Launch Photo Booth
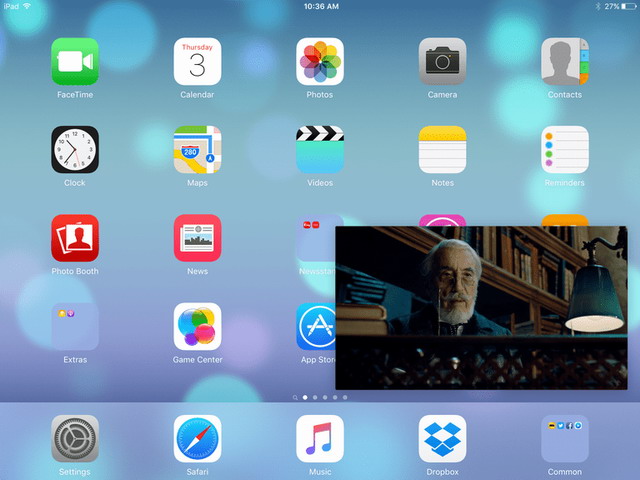 (75, 238)
